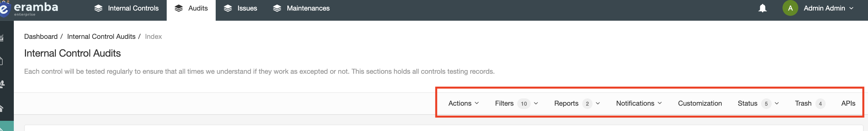This screenshot has height=131, width=868.
Task: Click the green Admin avatar circle
Action: coord(790,8)
